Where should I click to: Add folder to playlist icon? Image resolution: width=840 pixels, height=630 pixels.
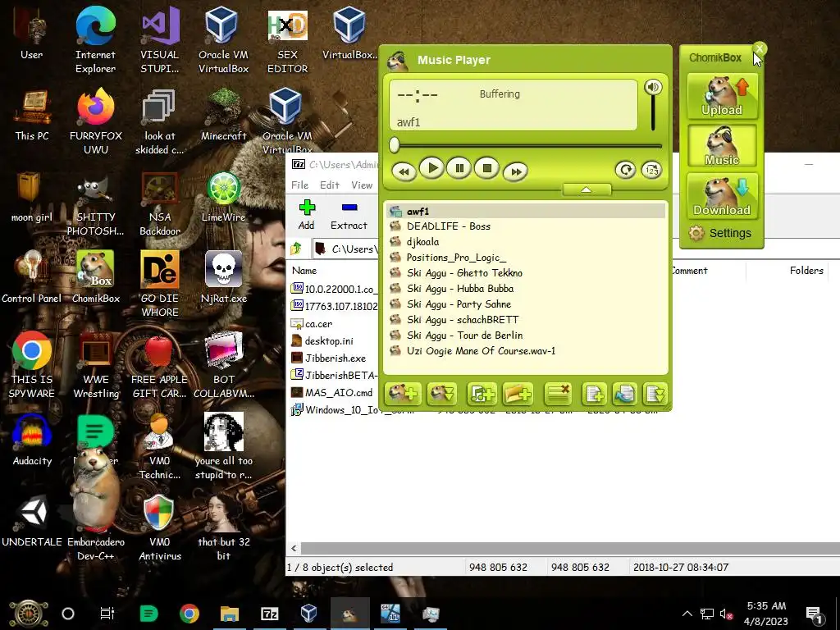click(518, 395)
